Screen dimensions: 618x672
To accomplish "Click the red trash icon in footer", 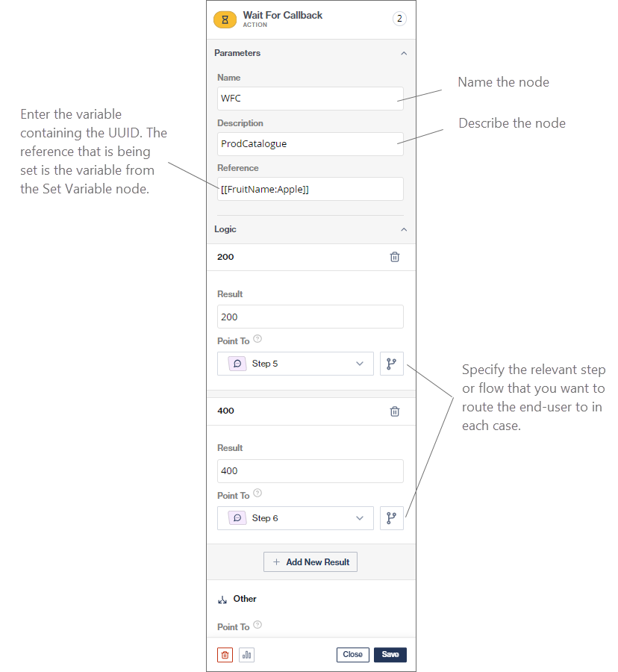I will 225,655.
